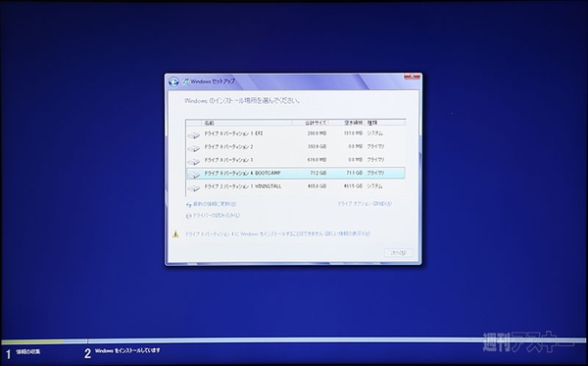Select the row ending in 'WININSTALL'
This screenshot has width=588, height=366.
point(296,186)
